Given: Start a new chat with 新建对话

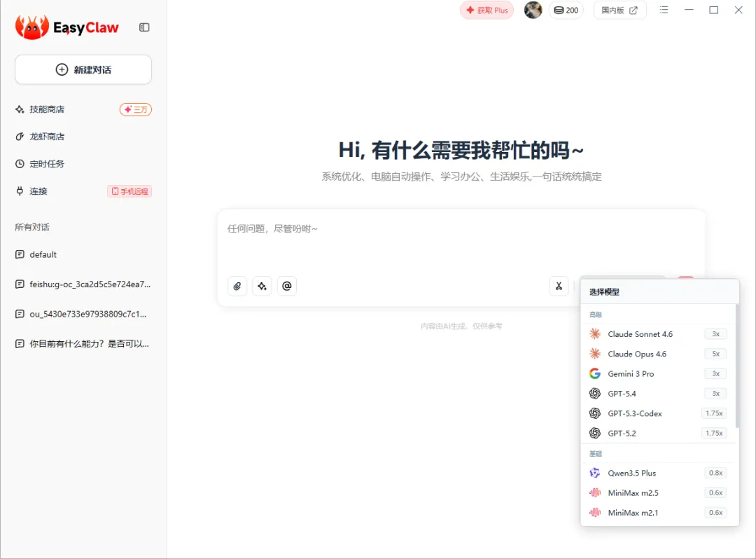Looking at the screenshot, I should click(x=83, y=69).
